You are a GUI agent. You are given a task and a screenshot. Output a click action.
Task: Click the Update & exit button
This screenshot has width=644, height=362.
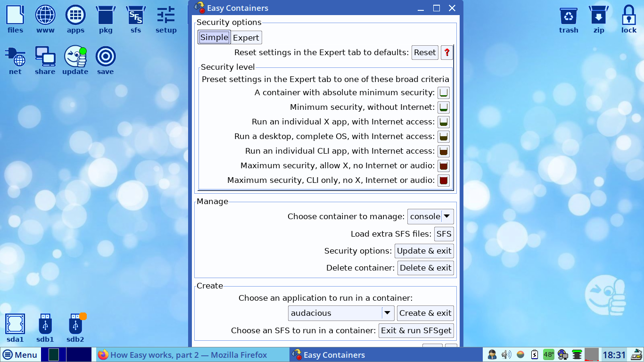click(x=424, y=251)
